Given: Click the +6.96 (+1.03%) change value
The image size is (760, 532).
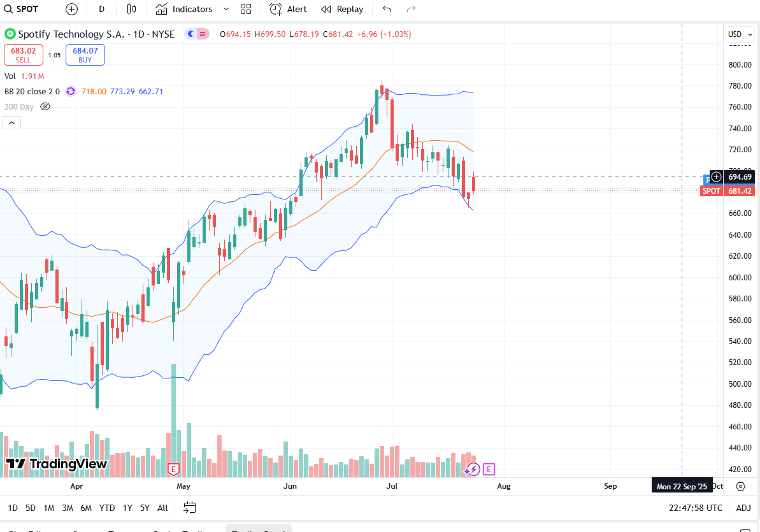Looking at the screenshot, I should click(384, 34).
